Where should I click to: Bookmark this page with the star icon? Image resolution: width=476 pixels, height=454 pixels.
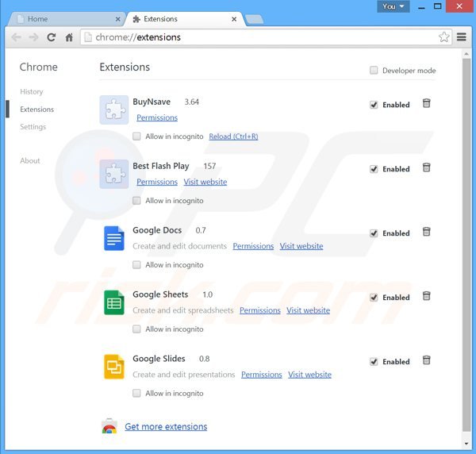point(443,37)
